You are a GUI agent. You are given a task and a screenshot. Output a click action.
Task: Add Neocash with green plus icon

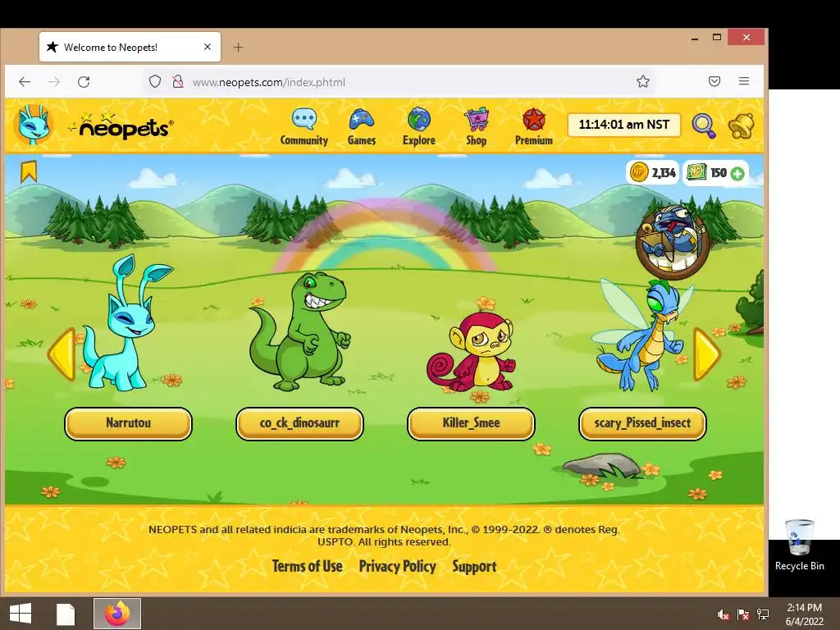click(737, 174)
